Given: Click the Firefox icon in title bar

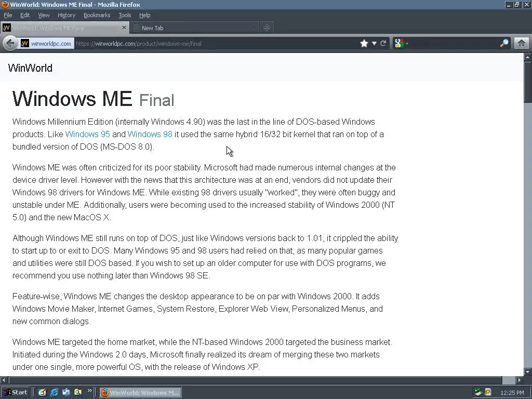Looking at the screenshot, I should pyautogui.click(x=5, y=4).
